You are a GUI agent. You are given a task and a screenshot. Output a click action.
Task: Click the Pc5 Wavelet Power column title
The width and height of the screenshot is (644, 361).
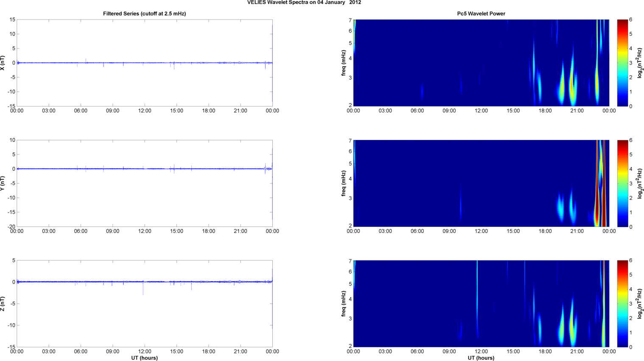pyautogui.click(x=481, y=14)
